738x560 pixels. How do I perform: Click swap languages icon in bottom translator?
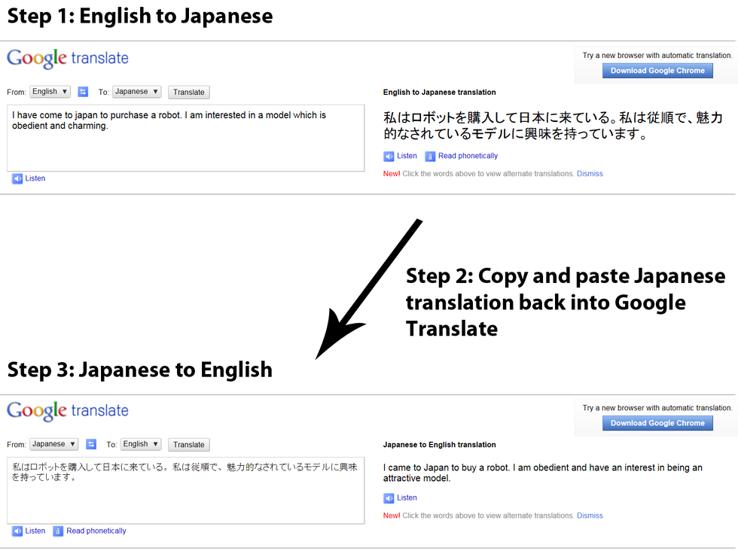tap(91, 444)
